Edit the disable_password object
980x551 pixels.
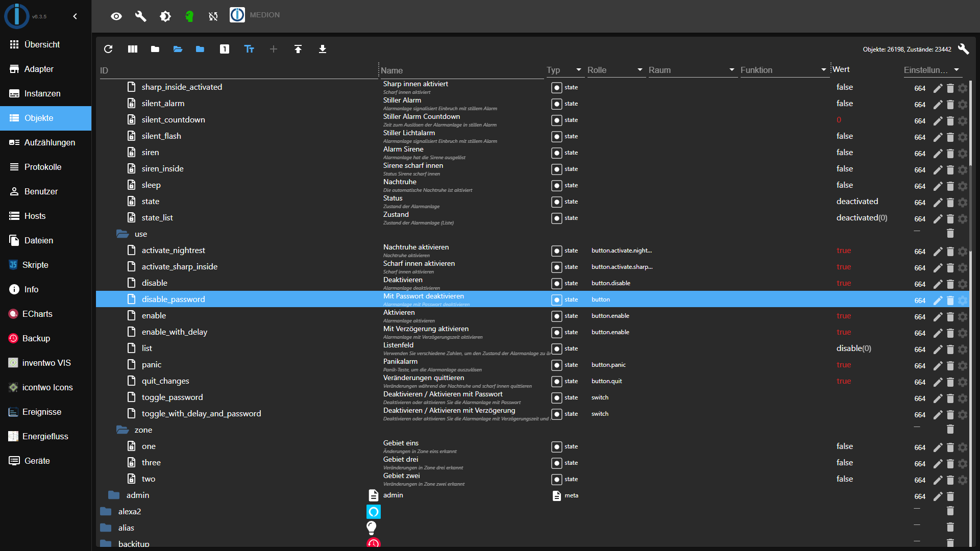[x=938, y=300]
